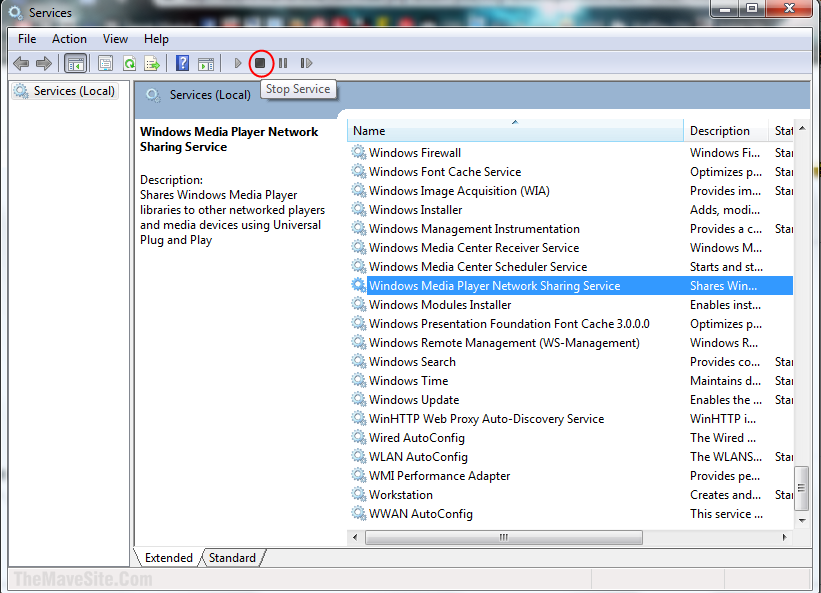The image size is (821, 593).
Task: Click the 'Provides a c...' description cell
Action: click(726, 228)
